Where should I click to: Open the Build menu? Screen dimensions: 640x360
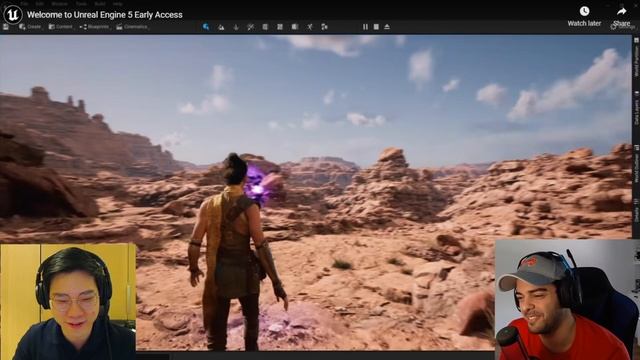coord(100,4)
